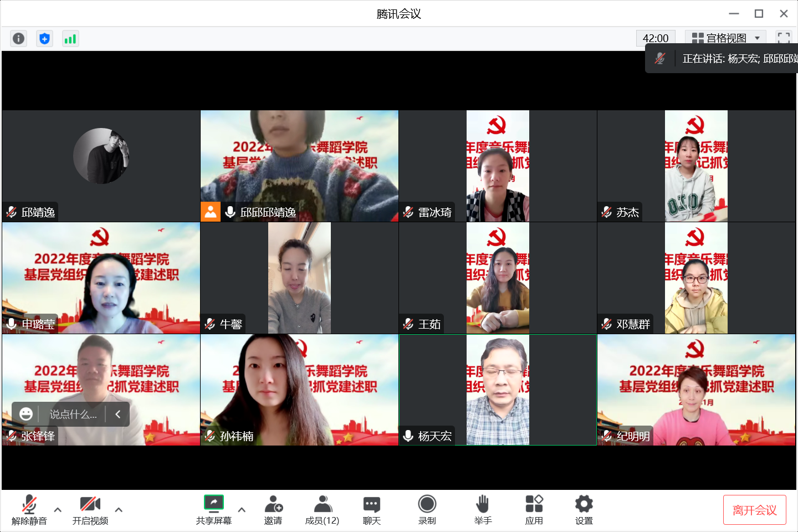The image size is (798, 532).
Task: Open the Settings (设置) gear
Action: click(x=584, y=510)
